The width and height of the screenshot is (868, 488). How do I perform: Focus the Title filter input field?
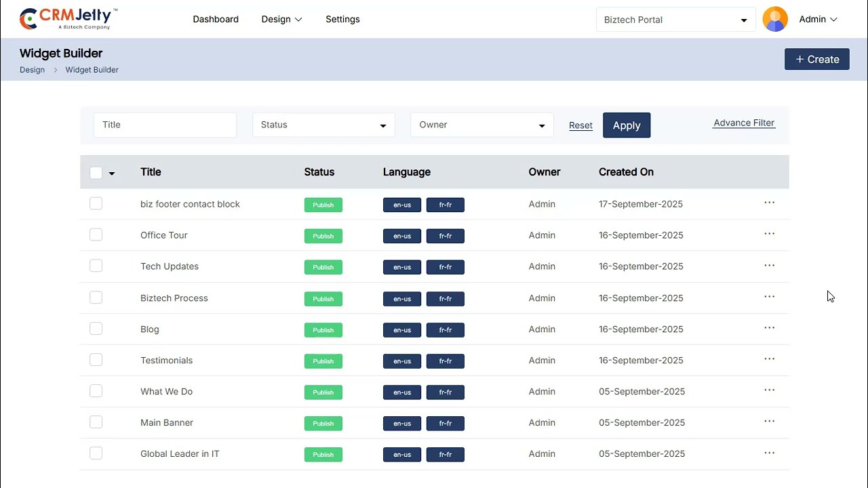[x=165, y=125]
